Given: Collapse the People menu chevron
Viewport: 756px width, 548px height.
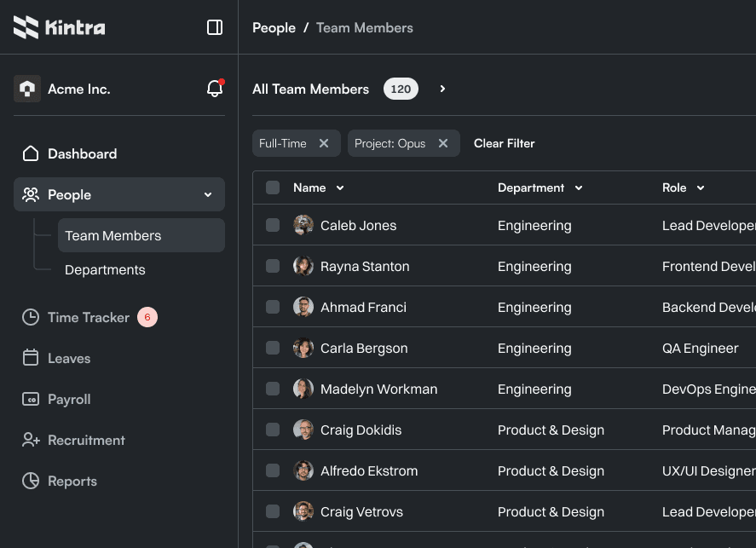Looking at the screenshot, I should pos(208,194).
